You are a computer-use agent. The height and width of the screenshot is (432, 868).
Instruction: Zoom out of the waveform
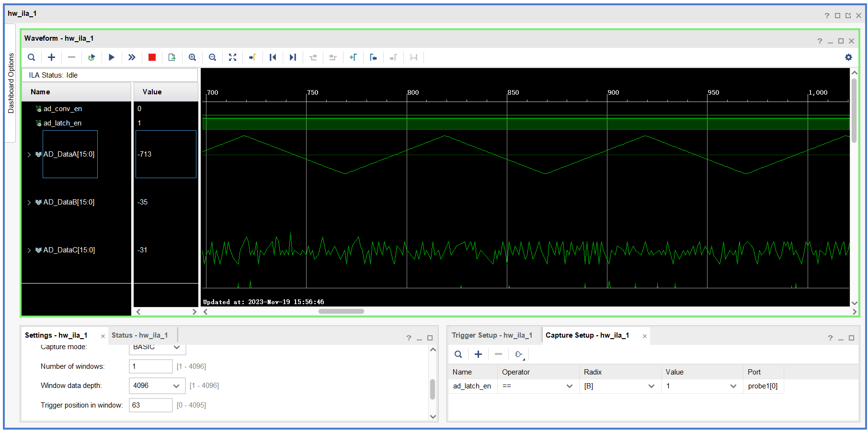(x=212, y=57)
